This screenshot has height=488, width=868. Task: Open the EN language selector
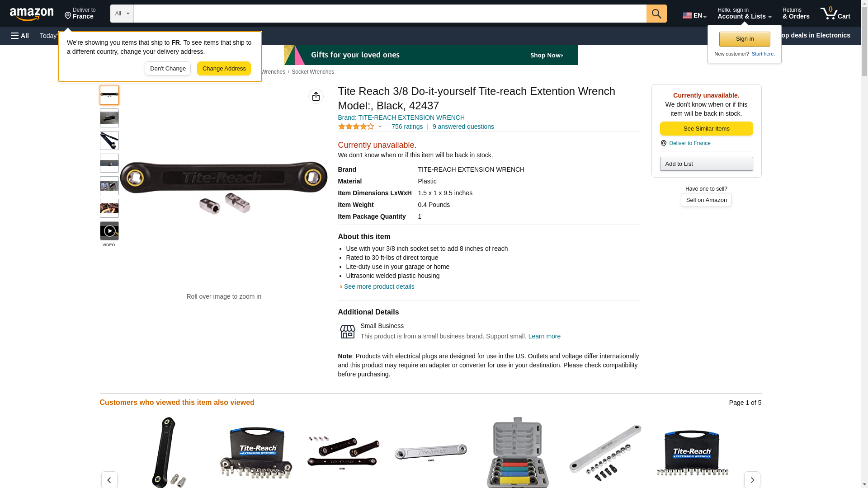[x=694, y=15]
